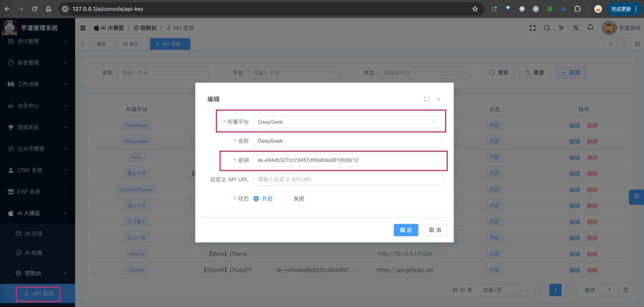This screenshot has width=644, height=307.
Task: Open the language translation icon
Action: click(576, 28)
